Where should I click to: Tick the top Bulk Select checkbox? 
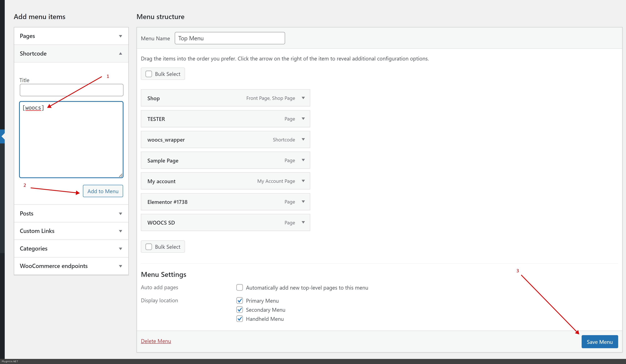click(x=149, y=74)
